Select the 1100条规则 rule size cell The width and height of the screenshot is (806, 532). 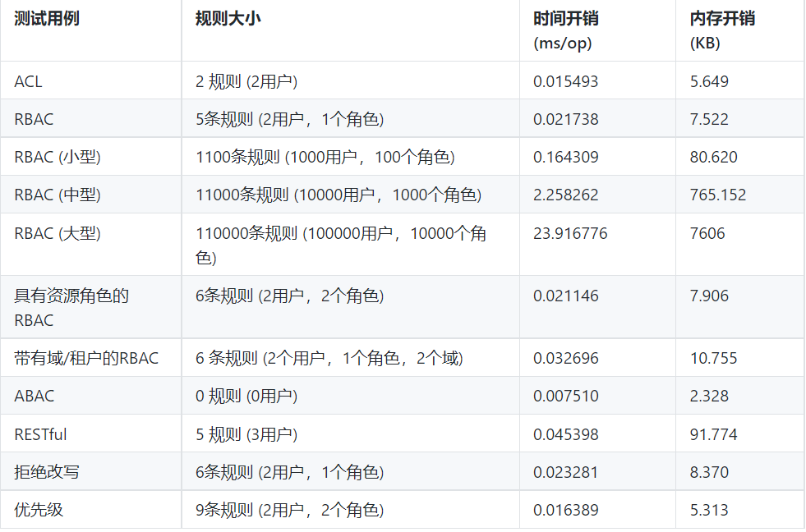tap(325, 157)
